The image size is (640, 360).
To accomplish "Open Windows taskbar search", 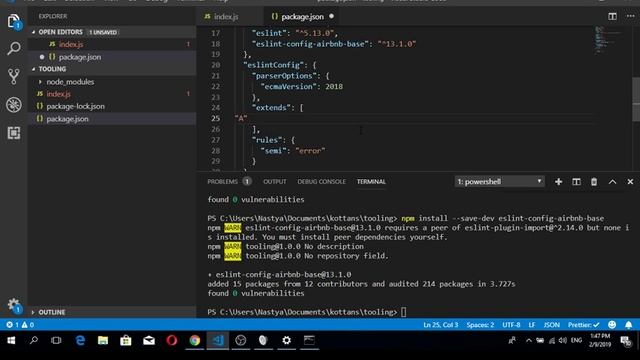I will (33, 340).
